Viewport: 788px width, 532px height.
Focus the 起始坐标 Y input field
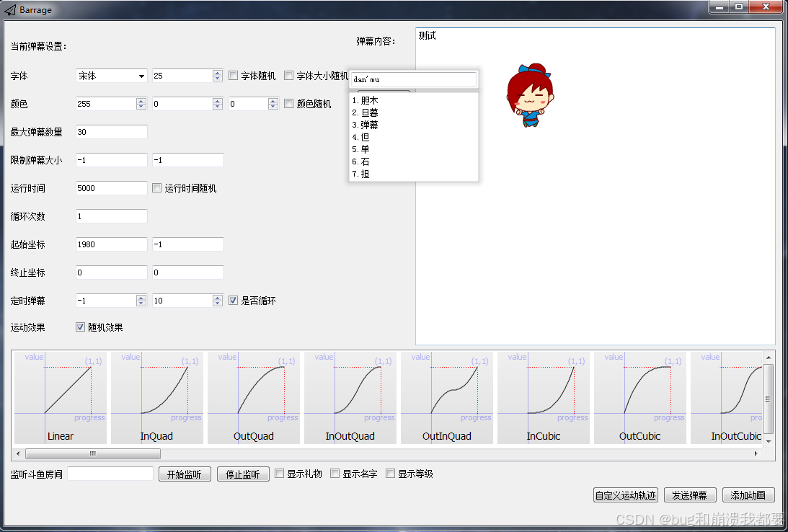[x=188, y=244]
